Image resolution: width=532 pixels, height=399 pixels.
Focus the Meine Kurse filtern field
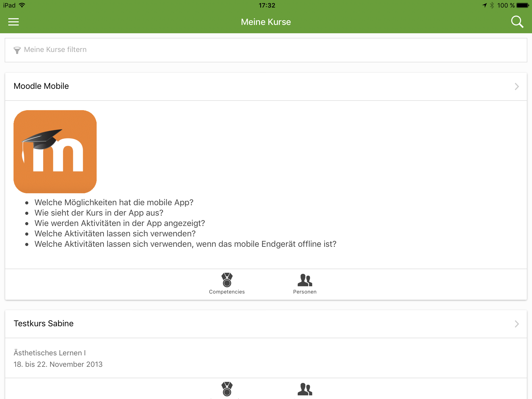point(266,50)
